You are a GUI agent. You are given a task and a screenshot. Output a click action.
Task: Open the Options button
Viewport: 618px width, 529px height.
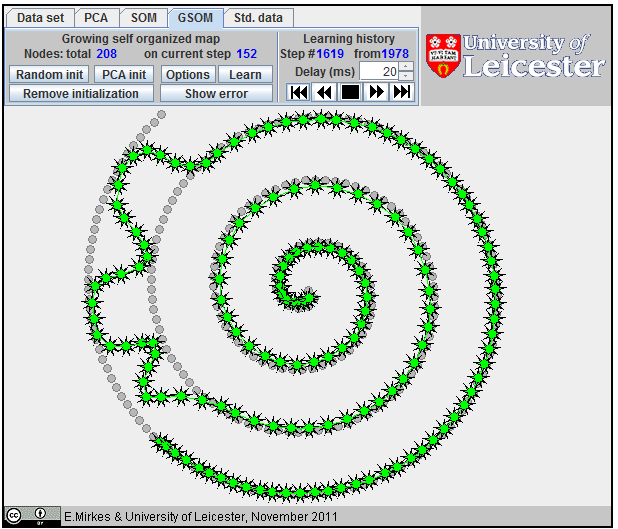click(x=188, y=75)
